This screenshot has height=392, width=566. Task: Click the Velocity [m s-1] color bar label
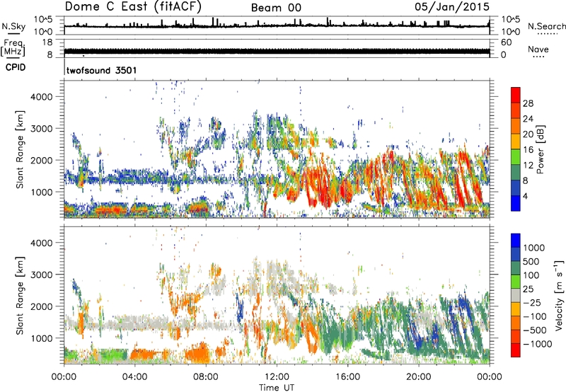click(x=559, y=295)
